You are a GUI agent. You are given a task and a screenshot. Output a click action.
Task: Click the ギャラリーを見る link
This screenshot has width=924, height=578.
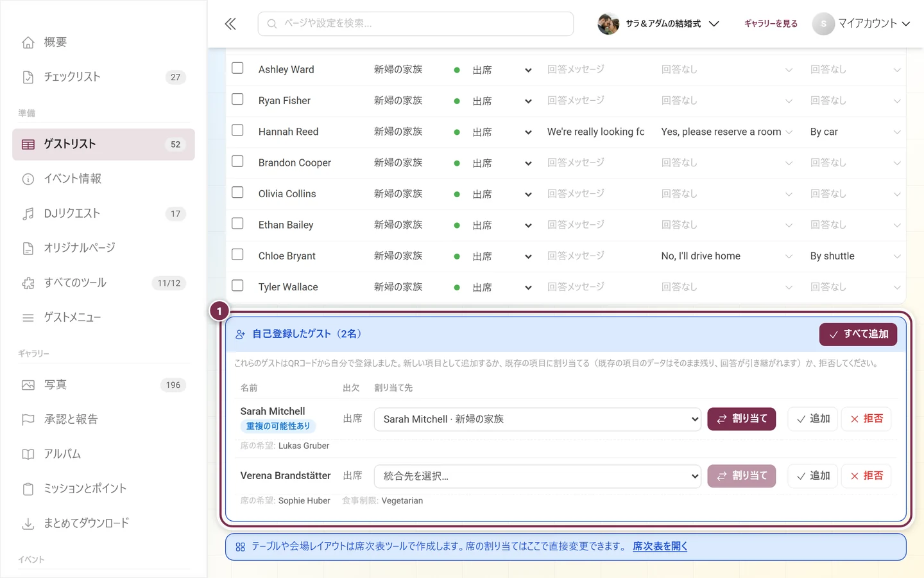(x=771, y=24)
